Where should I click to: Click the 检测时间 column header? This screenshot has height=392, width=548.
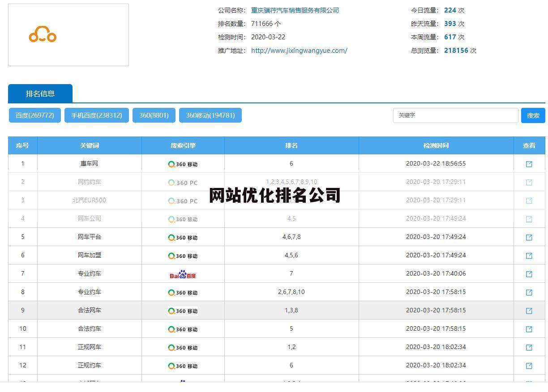click(436, 145)
